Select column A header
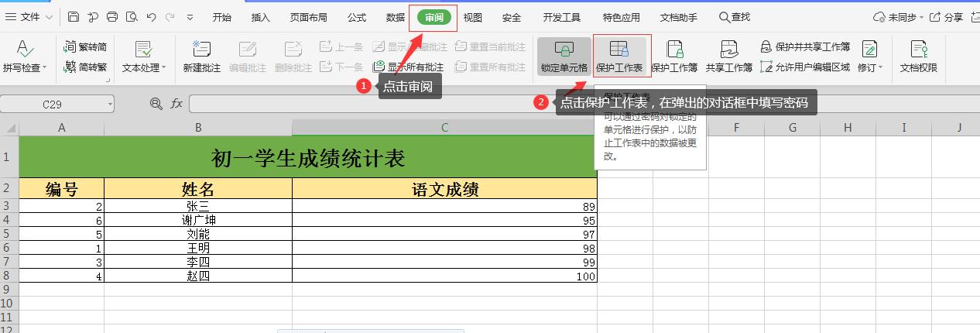The width and height of the screenshot is (980, 333). click(61, 128)
